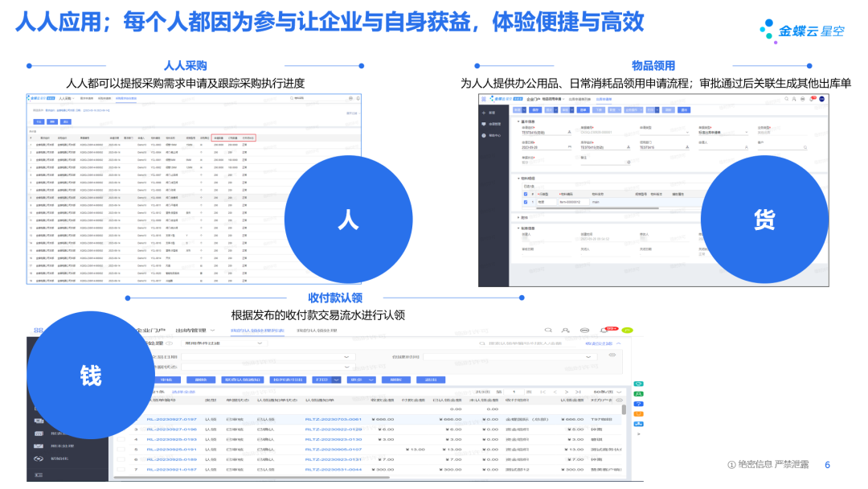Image resolution: width=868 pixels, height=489 pixels.
Task: Open the notification bell in 物品领用 screenshot header
Action: pos(812,99)
